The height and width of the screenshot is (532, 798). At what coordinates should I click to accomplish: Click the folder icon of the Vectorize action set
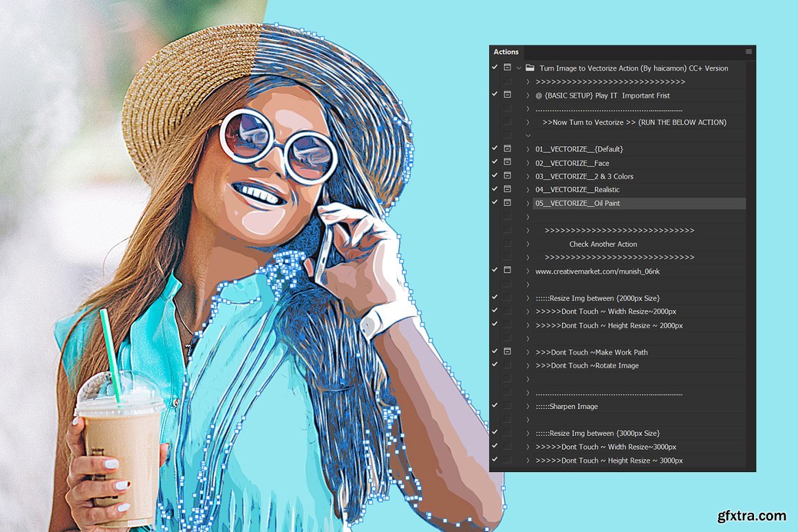(530, 68)
